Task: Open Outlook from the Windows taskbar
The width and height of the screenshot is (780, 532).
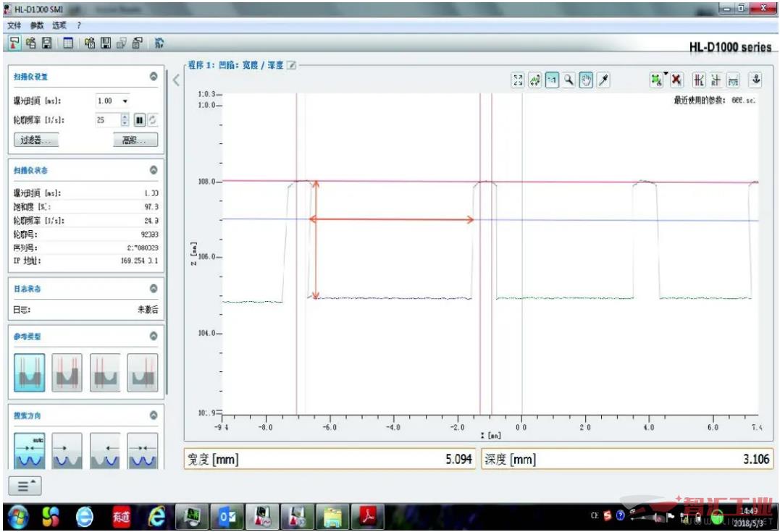Action: [x=227, y=518]
